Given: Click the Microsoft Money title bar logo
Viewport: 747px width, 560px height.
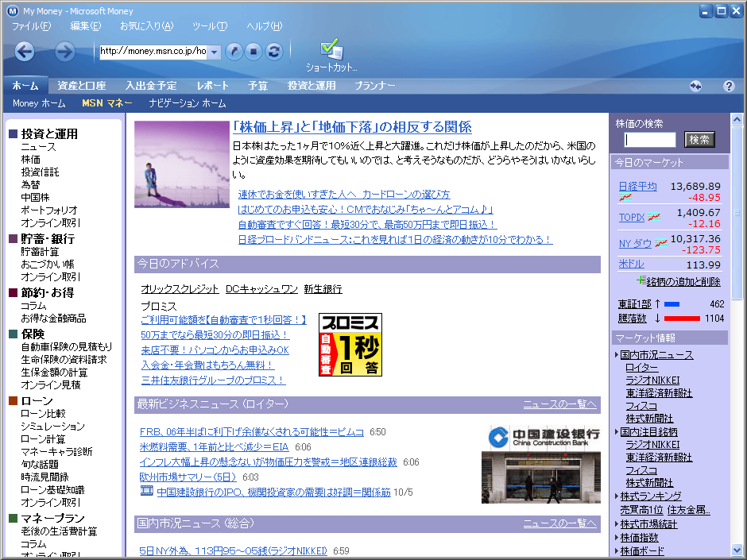Looking at the screenshot, I should (13, 11).
